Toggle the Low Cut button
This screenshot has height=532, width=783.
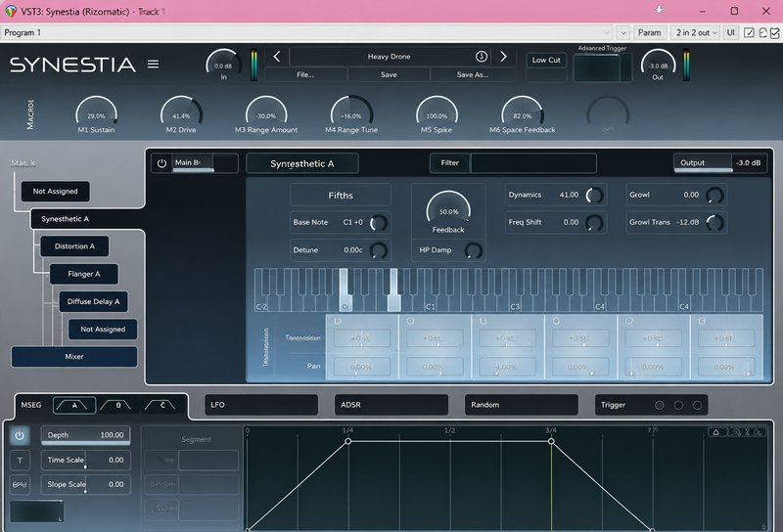tap(546, 60)
